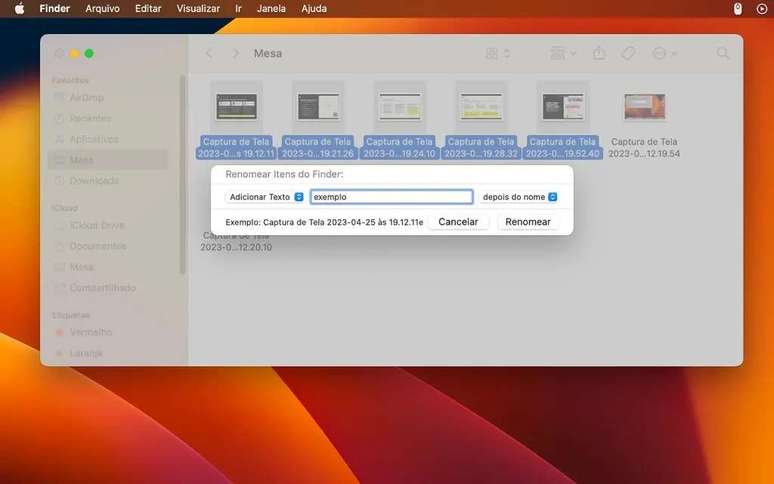Click the Share icon in Finder toolbar
The height and width of the screenshot is (484, 774).
tap(599, 53)
